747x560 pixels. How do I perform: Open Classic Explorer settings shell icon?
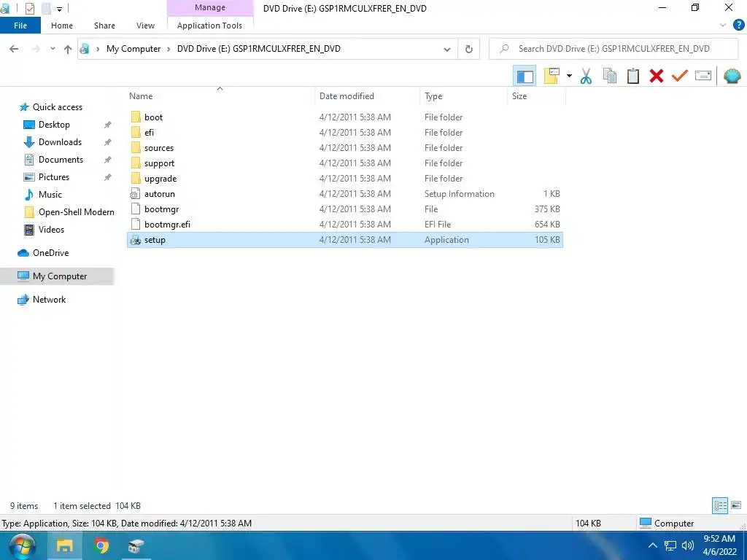[732, 76]
